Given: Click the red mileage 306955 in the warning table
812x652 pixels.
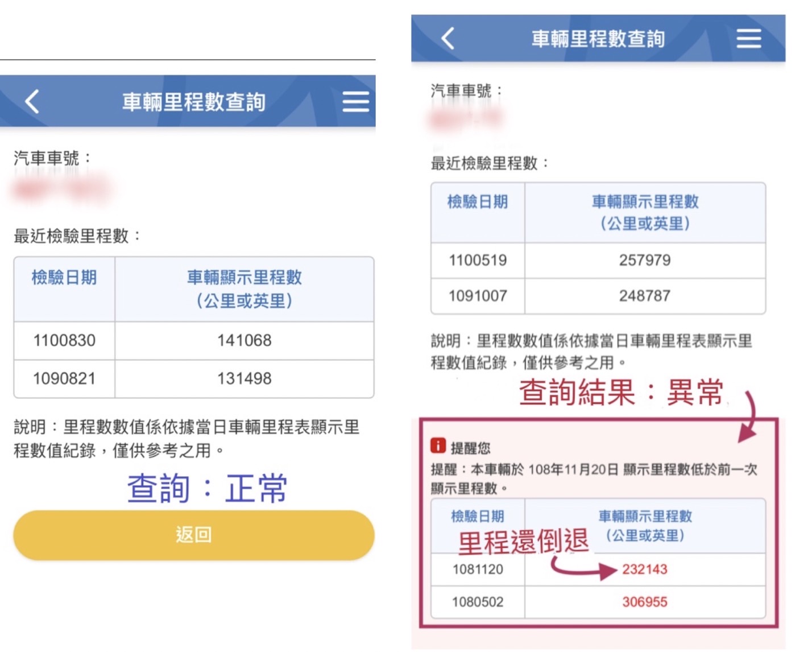Looking at the screenshot, I should coord(644,602).
